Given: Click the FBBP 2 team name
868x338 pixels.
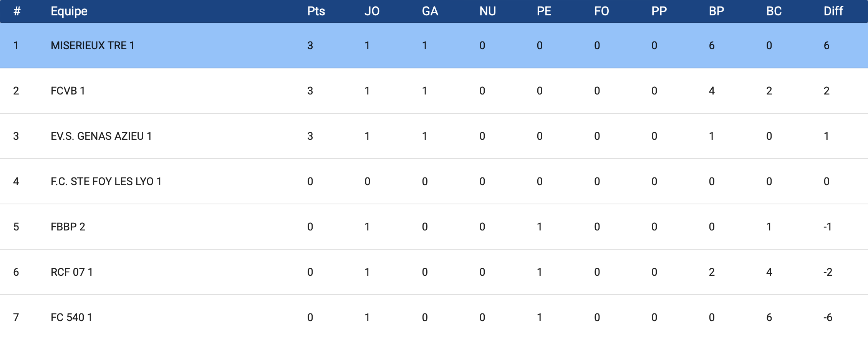Looking at the screenshot, I should 68,227.
